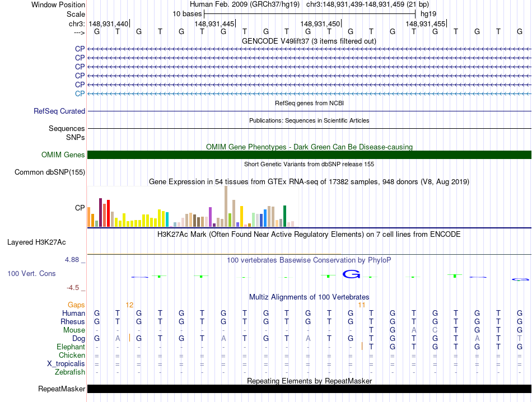Click the SNPs track label

(76, 137)
